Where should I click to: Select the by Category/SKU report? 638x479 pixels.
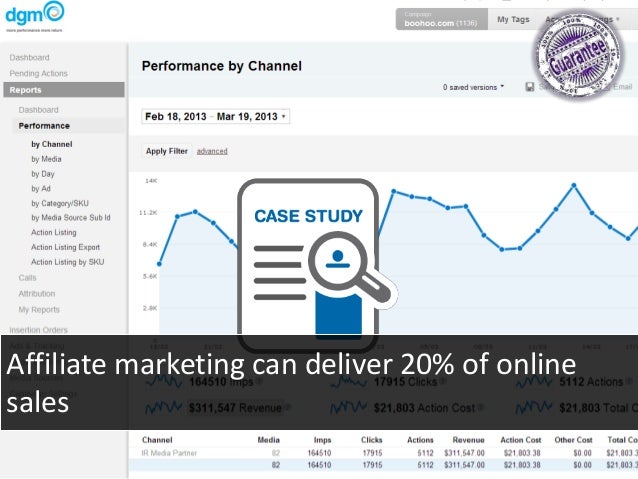(60, 203)
